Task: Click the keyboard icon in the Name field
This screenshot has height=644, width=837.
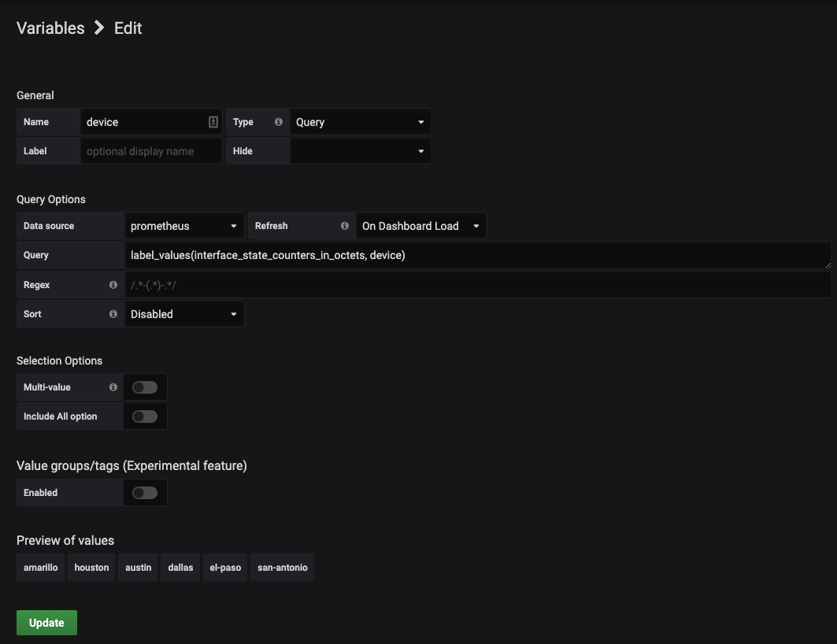Action: (213, 121)
